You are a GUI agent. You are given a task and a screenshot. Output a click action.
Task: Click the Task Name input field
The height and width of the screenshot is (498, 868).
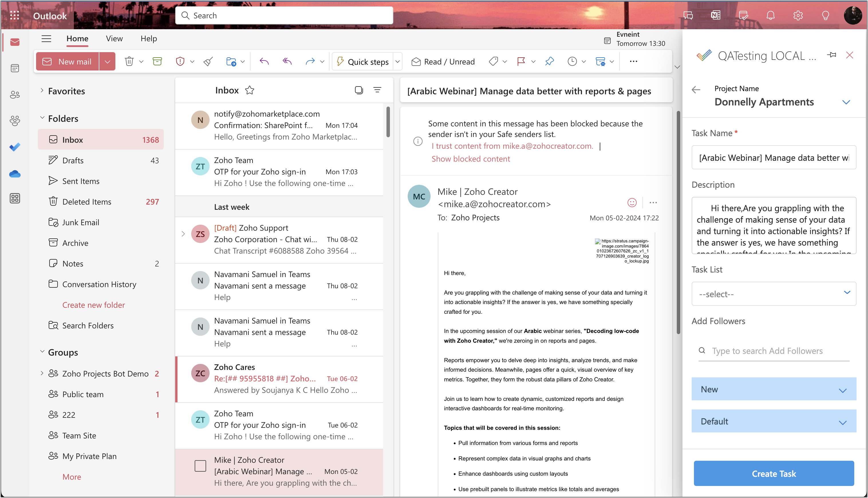[x=774, y=158]
